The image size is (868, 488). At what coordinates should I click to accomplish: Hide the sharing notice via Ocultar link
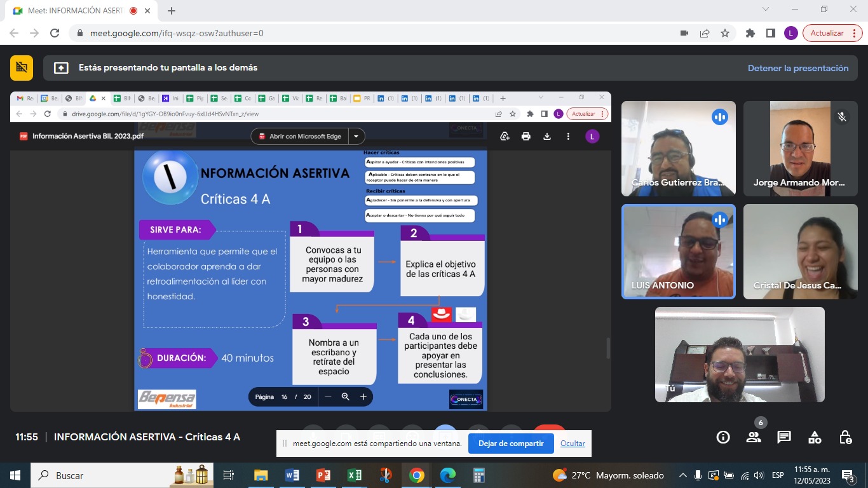coord(573,444)
